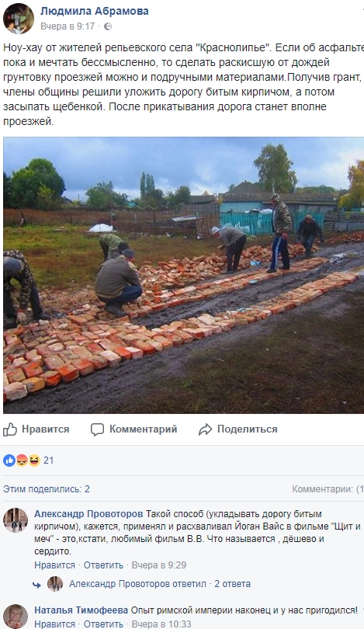Click the angry reaction emoji icon
Viewport: 364px width, 629px height.
22,460
